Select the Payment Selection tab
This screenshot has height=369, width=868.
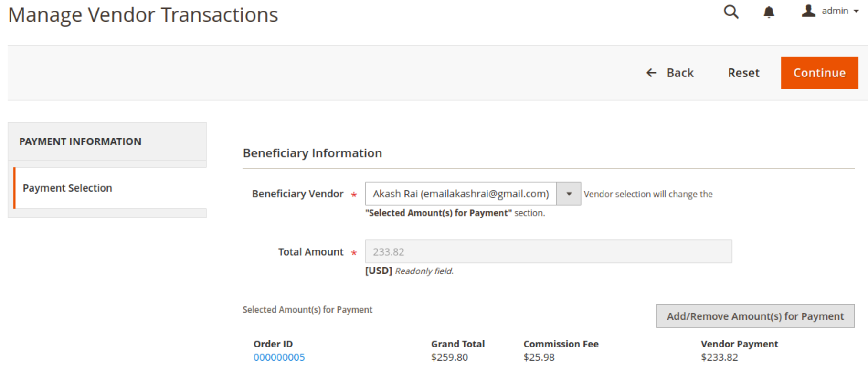[x=67, y=188]
